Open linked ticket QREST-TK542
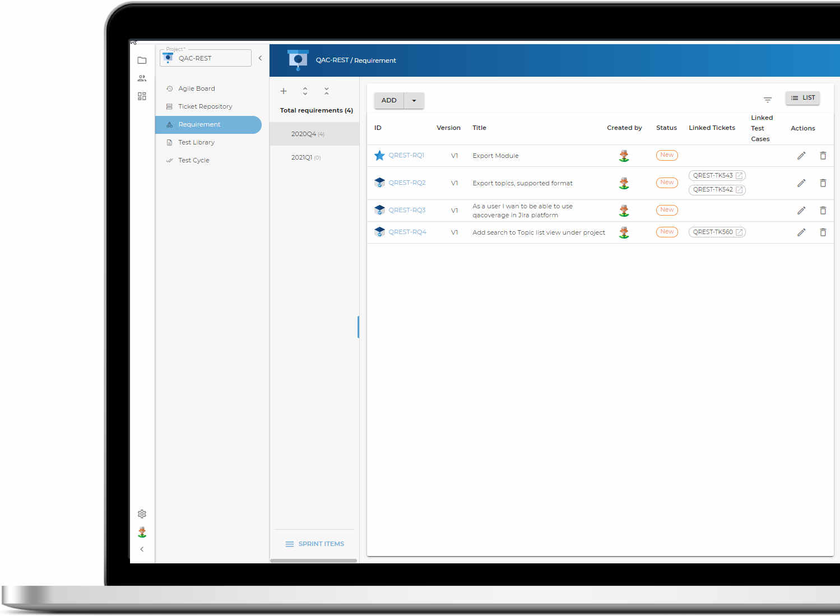The width and height of the screenshot is (840, 616). (x=717, y=190)
